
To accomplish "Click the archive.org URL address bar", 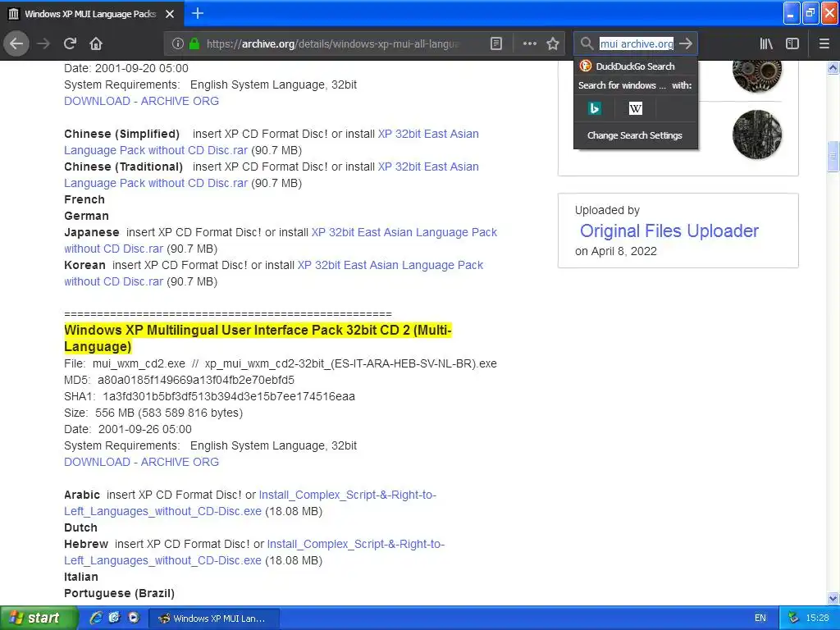I will pyautogui.click(x=333, y=44).
